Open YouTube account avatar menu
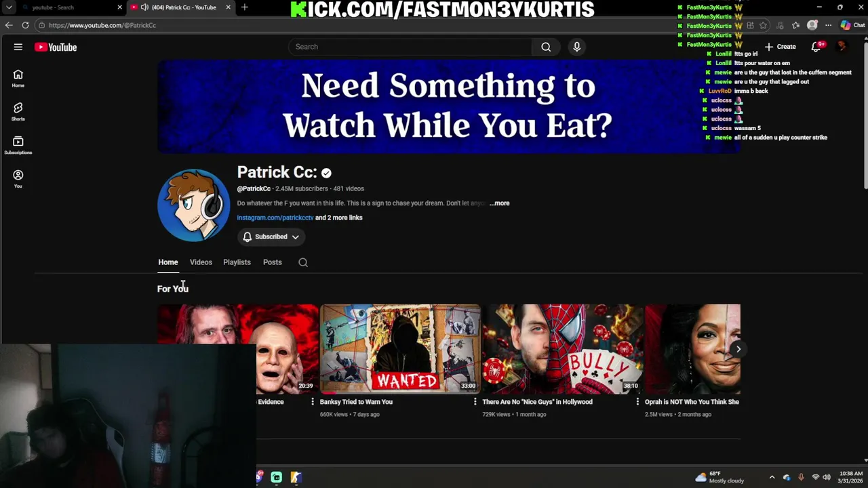Viewport: 868px width, 488px height. point(842,47)
